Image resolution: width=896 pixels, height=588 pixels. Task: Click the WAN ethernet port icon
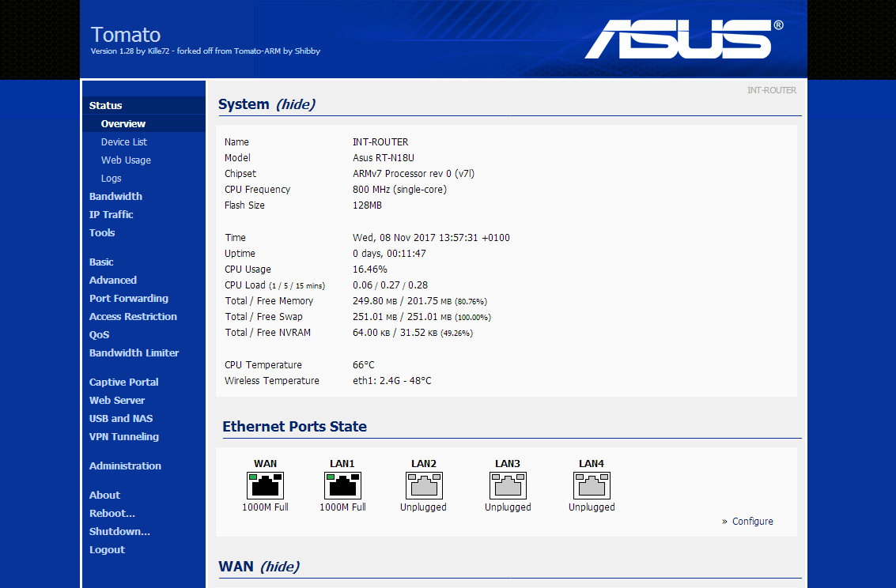click(x=265, y=485)
